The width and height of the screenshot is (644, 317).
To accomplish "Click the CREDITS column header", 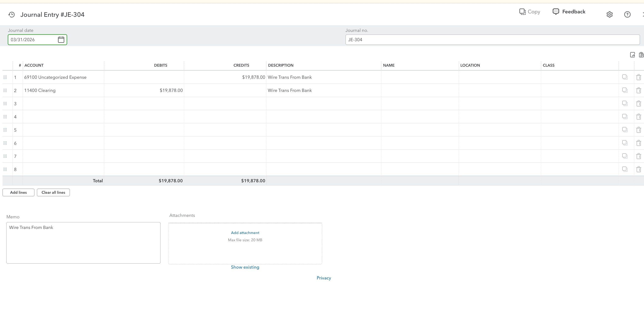I will pyautogui.click(x=241, y=65).
